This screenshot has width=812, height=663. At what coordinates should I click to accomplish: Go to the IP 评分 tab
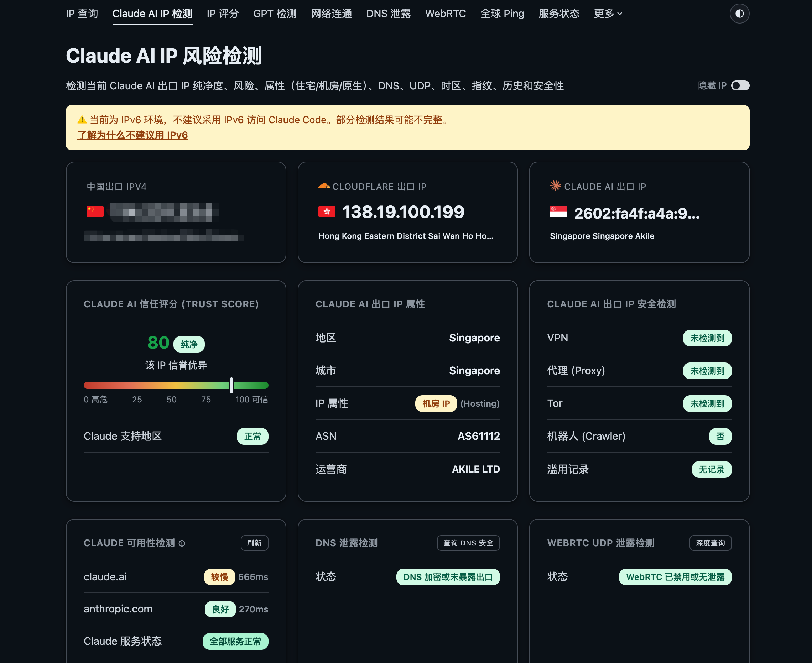[223, 14]
